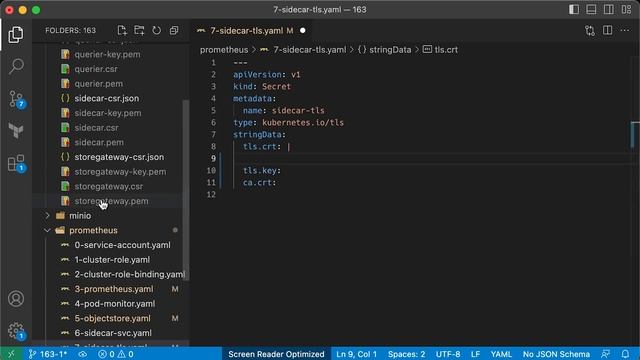This screenshot has height=360, width=640.
Task: Open the remote window indicator in status bar
Action: (11, 354)
